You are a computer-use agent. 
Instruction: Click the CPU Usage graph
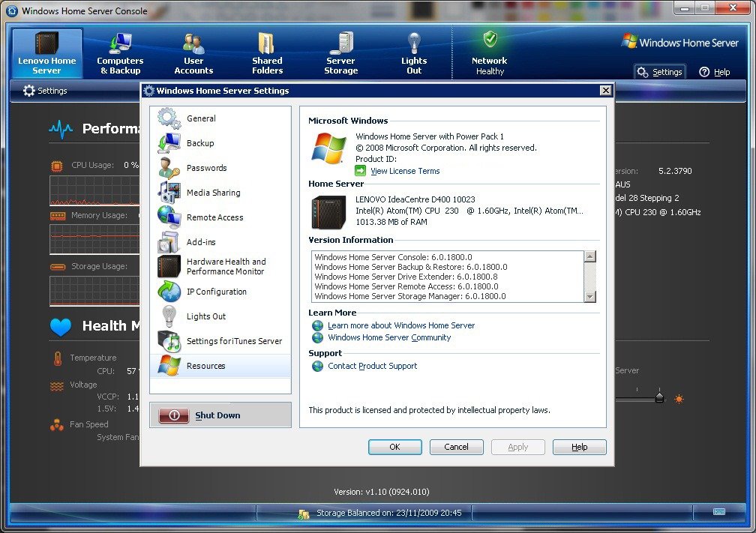coord(94,190)
